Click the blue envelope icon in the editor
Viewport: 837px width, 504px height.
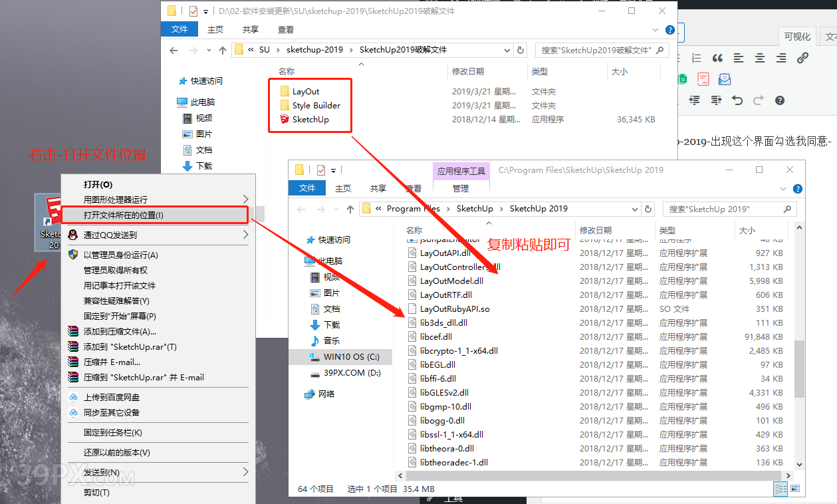(725, 79)
